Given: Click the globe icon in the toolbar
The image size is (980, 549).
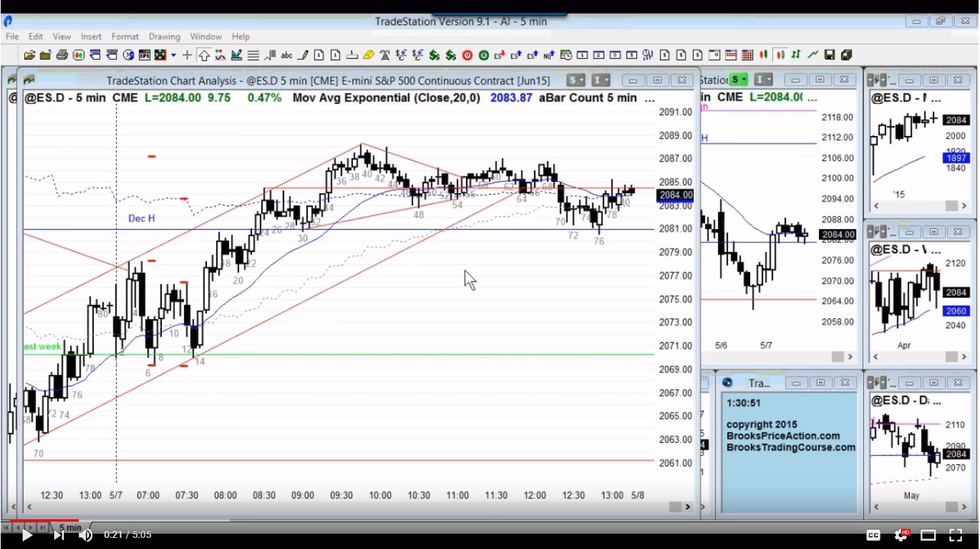Looking at the screenshot, I should pyautogui.click(x=128, y=55).
